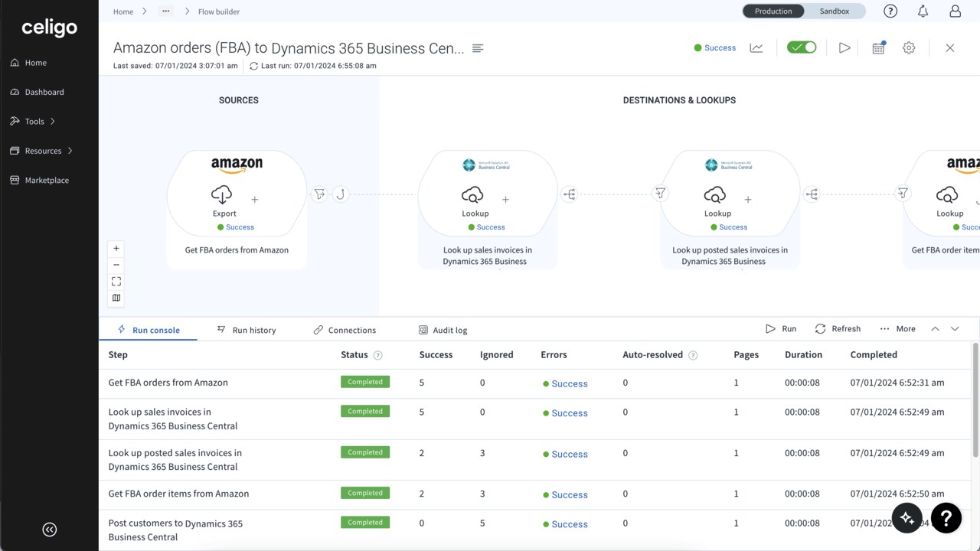Open the flow analytics chart icon

[x=756, y=48]
